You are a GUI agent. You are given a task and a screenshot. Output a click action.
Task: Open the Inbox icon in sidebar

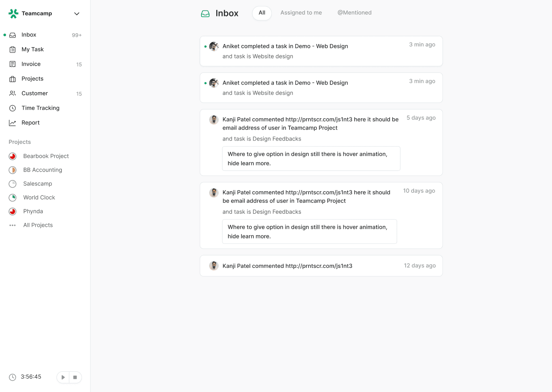coord(12,34)
